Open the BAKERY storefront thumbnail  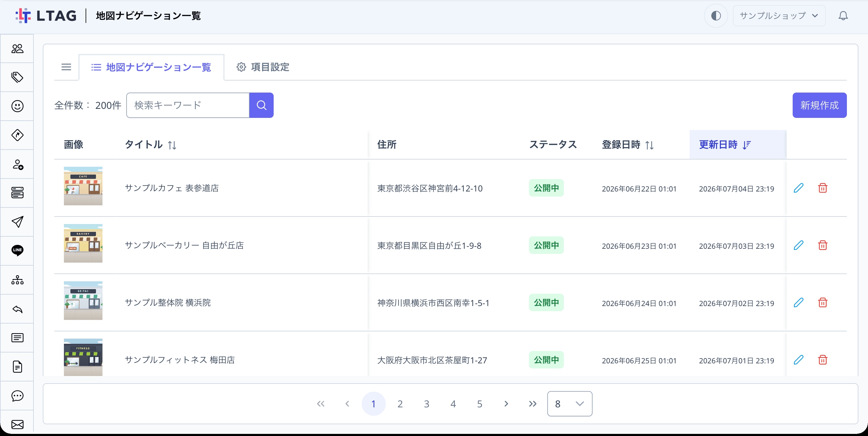point(83,243)
